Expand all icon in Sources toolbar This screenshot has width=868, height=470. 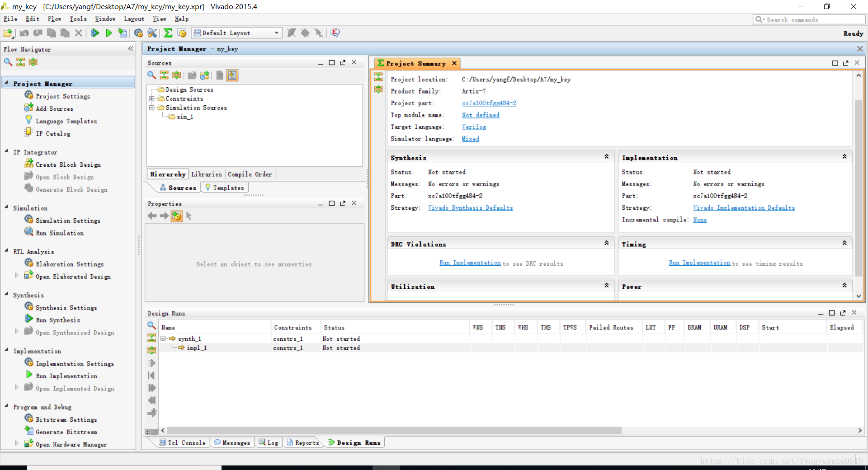(177, 75)
